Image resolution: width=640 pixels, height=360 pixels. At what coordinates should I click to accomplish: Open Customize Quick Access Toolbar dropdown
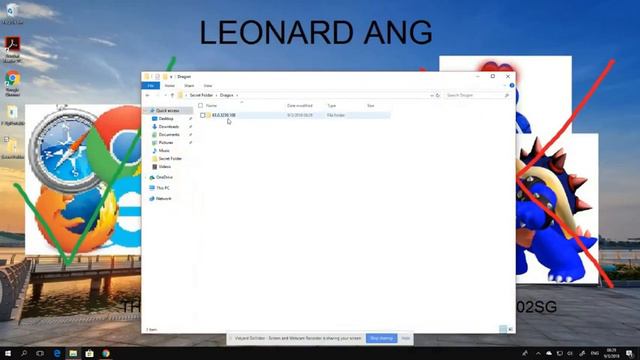[171, 77]
